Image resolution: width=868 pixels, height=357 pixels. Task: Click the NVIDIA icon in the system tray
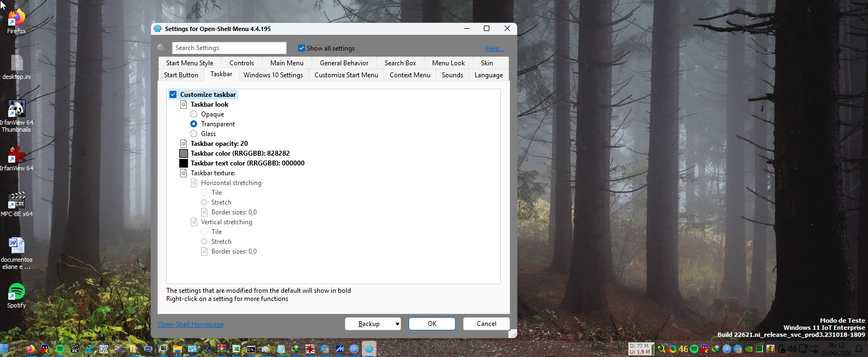click(749, 349)
